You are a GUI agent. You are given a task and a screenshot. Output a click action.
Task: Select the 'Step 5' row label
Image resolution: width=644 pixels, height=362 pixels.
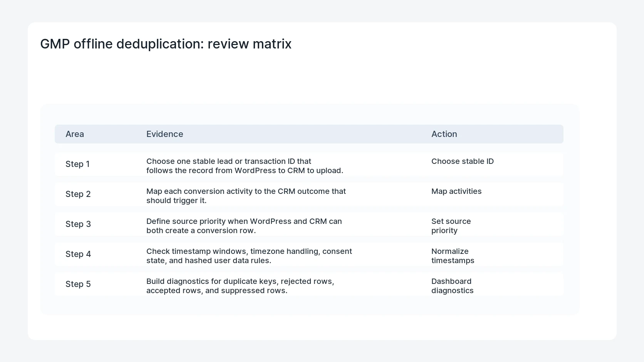(78, 284)
